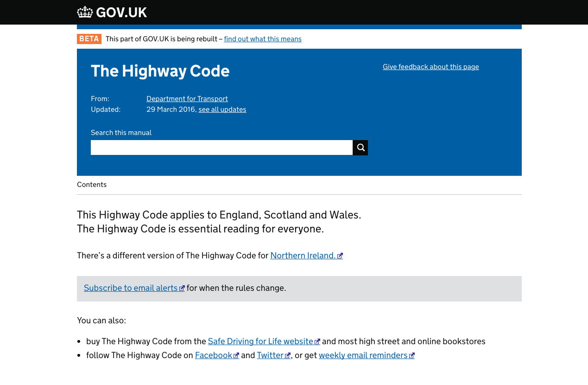Image resolution: width=588 pixels, height=385 pixels.
Task: Open find out what this means
Action: coord(263,39)
